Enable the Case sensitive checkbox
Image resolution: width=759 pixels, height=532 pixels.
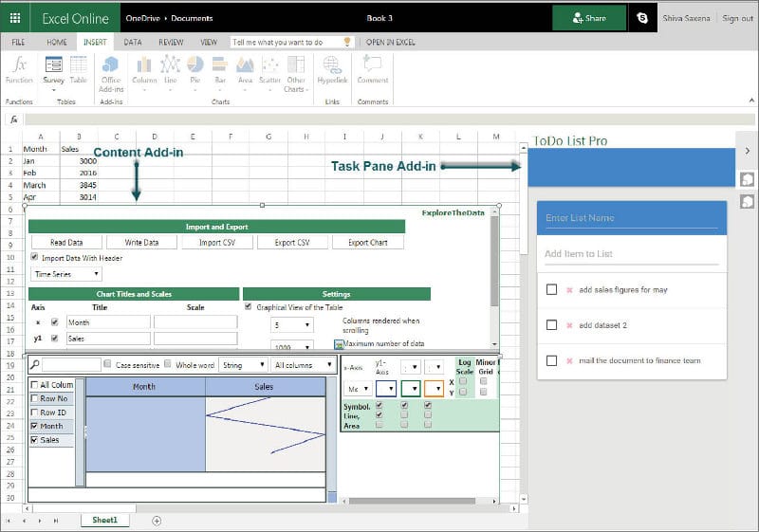click(x=108, y=364)
